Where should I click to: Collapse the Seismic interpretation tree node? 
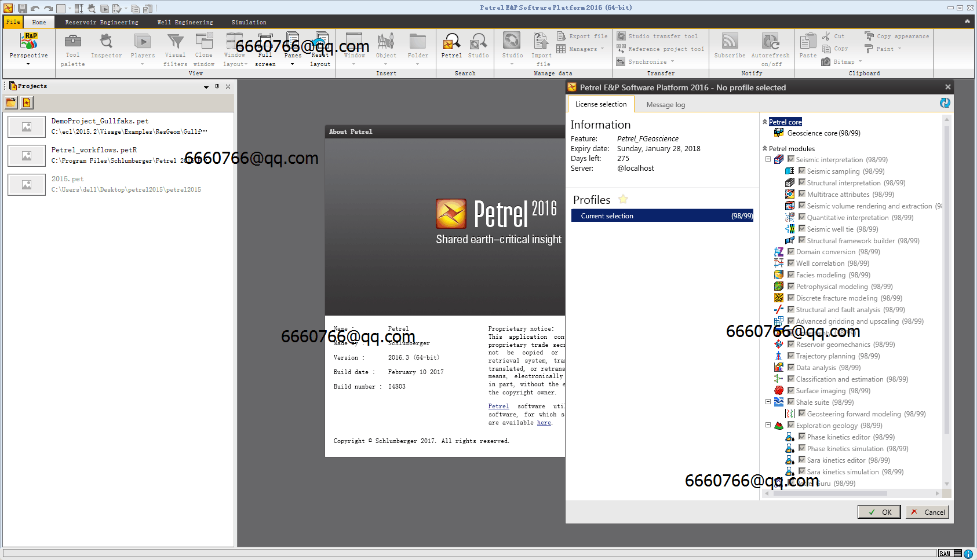(x=768, y=159)
